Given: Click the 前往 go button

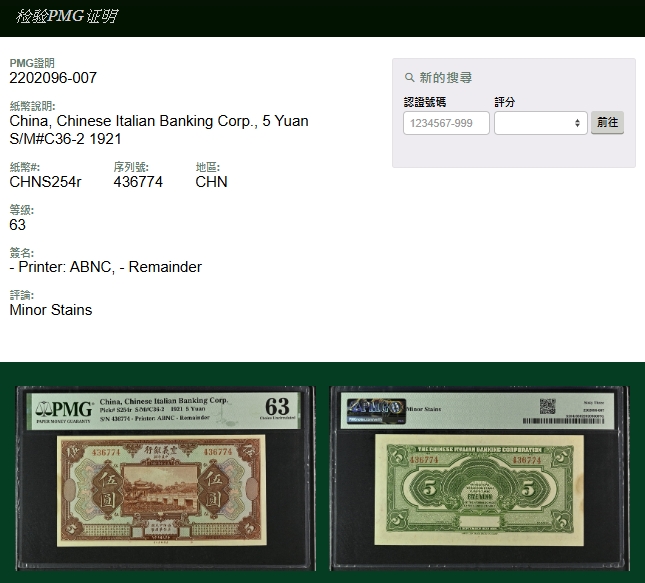Looking at the screenshot, I should [x=608, y=122].
